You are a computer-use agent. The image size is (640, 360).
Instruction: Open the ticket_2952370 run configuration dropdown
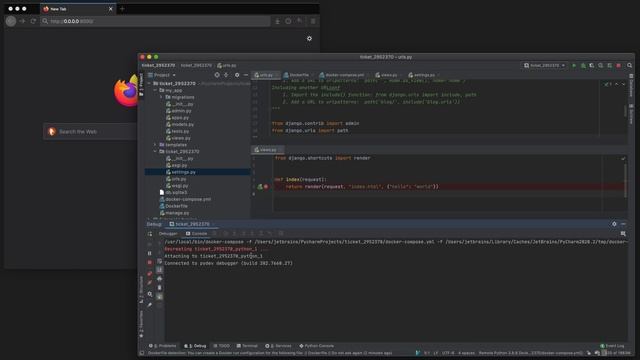click(544, 65)
